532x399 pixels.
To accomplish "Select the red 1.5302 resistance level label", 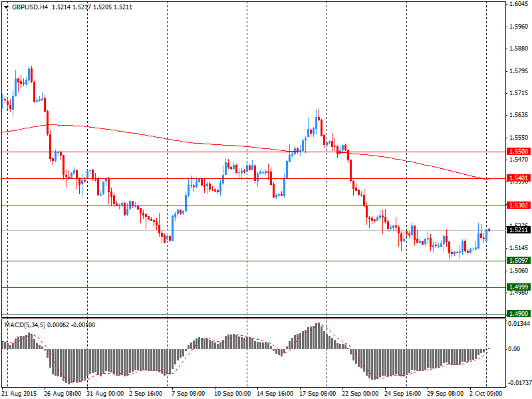I will [x=519, y=205].
